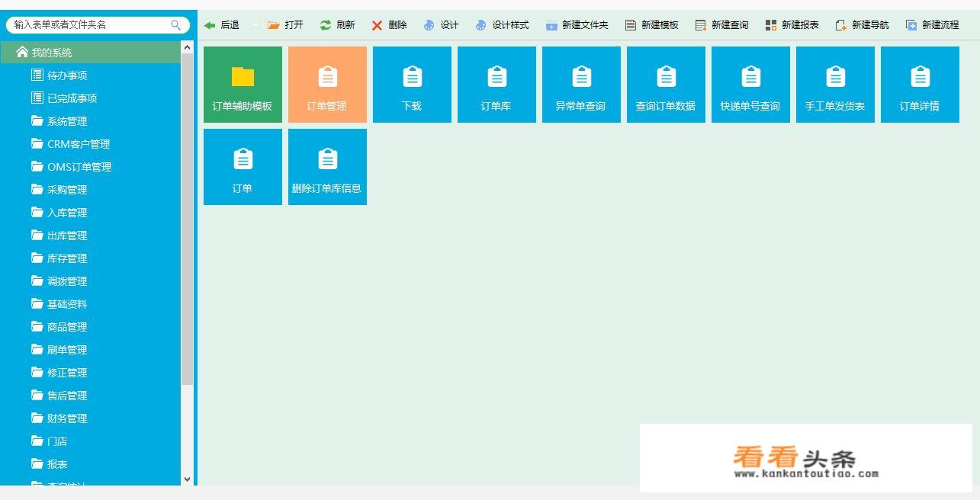Open the 订单库 tile
This screenshot has width=980, height=500.
pyautogui.click(x=496, y=85)
